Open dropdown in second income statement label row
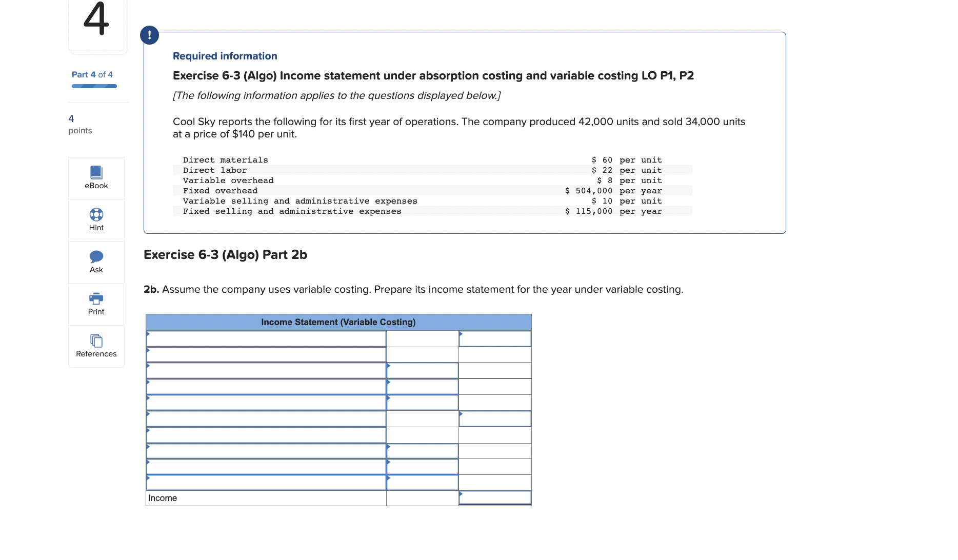Image resolution: width=958 pixels, height=560 pixels. (x=266, y=355)
